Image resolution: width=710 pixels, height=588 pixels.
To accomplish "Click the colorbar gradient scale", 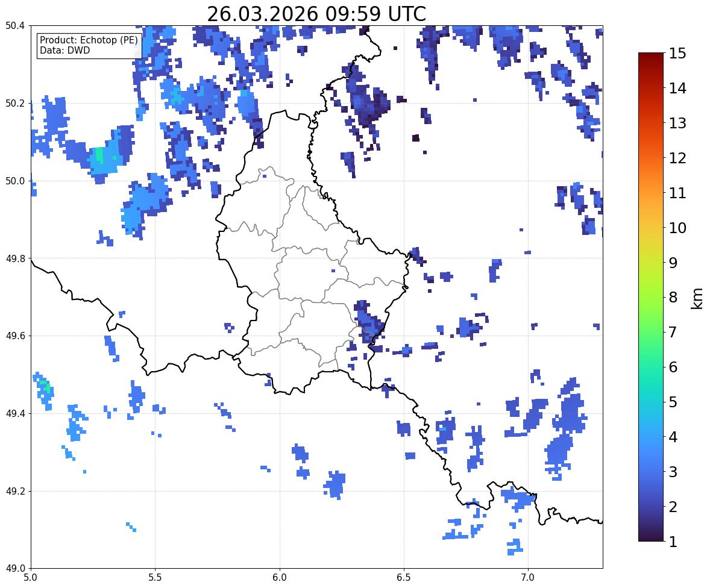I will click(651, 297).
